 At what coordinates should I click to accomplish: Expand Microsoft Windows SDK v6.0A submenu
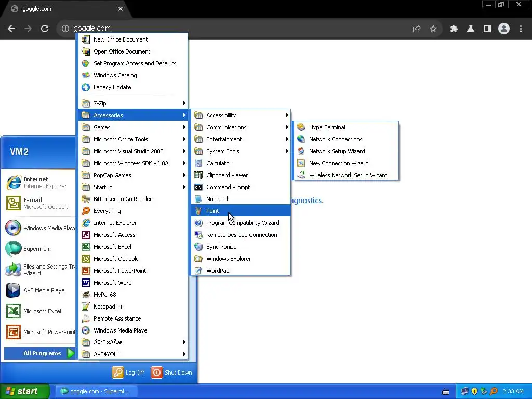(134, 163)
